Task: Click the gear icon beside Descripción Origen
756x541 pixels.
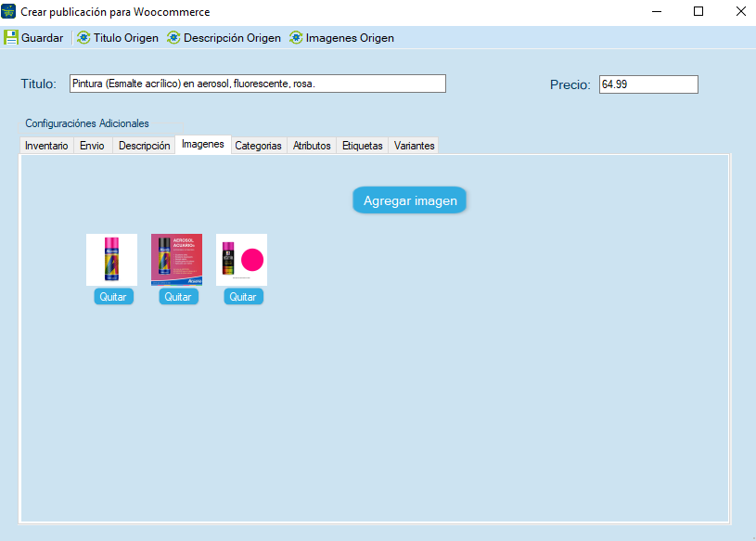Action: point(173,38)
